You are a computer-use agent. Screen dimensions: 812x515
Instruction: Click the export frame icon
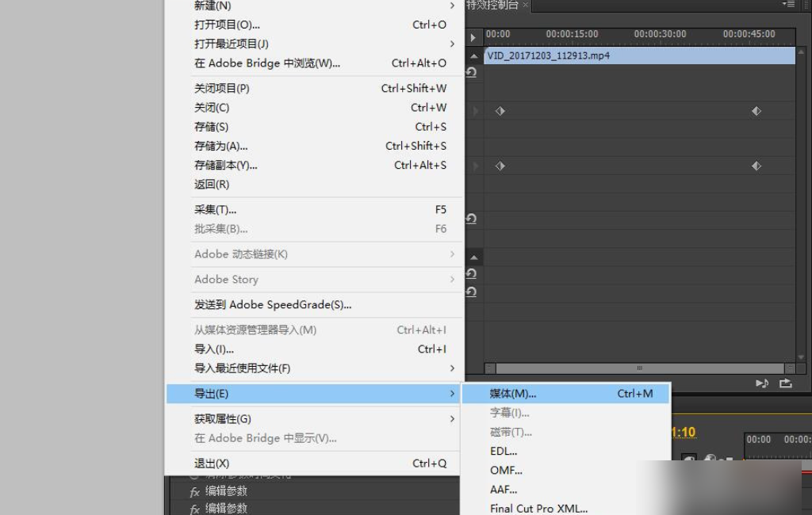tap(786, 383)
